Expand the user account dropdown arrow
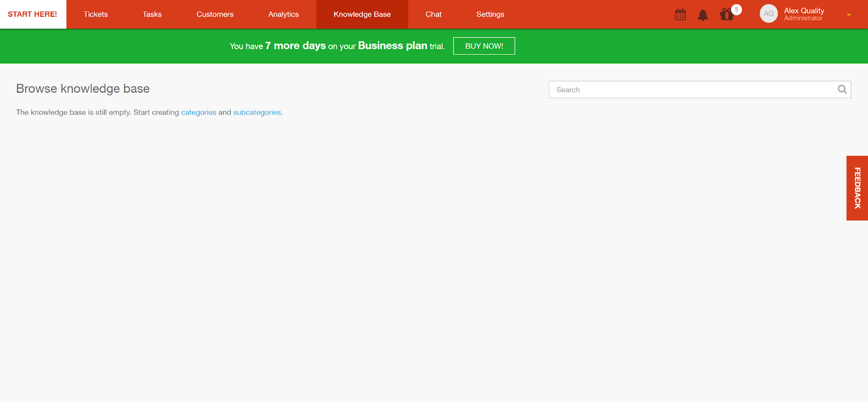Viewport: 868px width, 402px height. 848,15
